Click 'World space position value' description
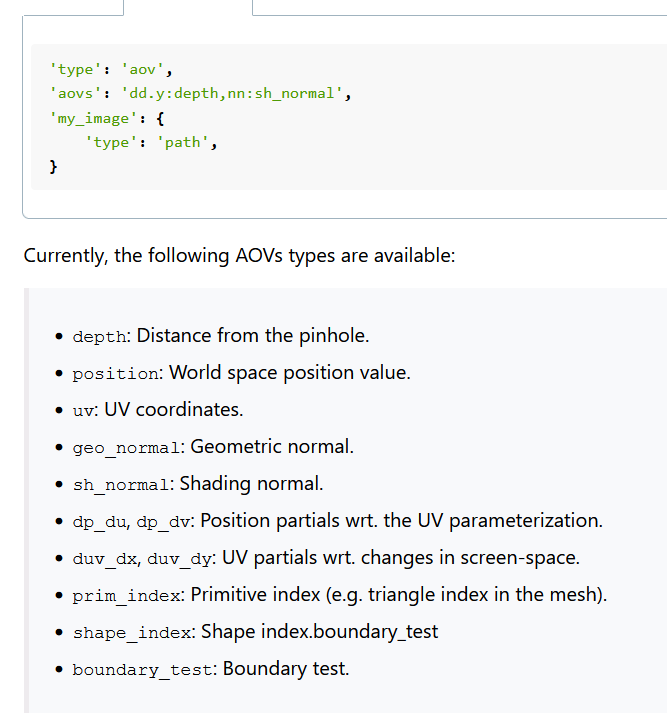The height and width of the screenshot is (714, 667). pos(290,373)
